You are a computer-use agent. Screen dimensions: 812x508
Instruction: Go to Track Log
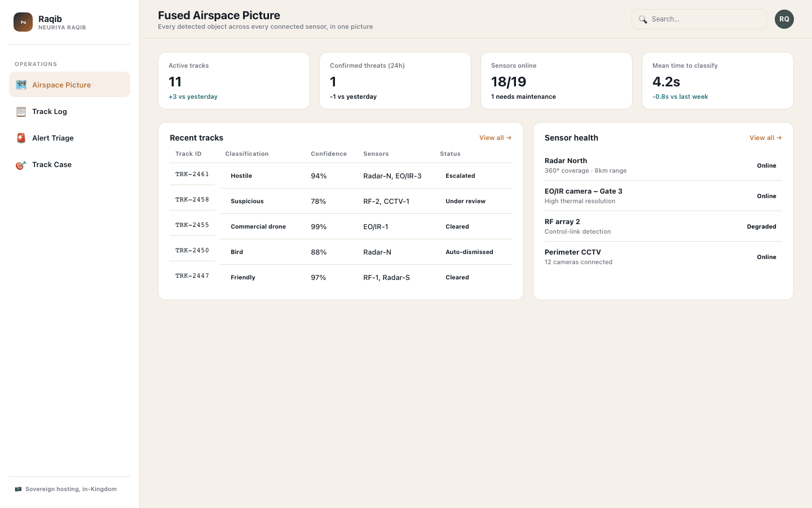coord(69,111)
